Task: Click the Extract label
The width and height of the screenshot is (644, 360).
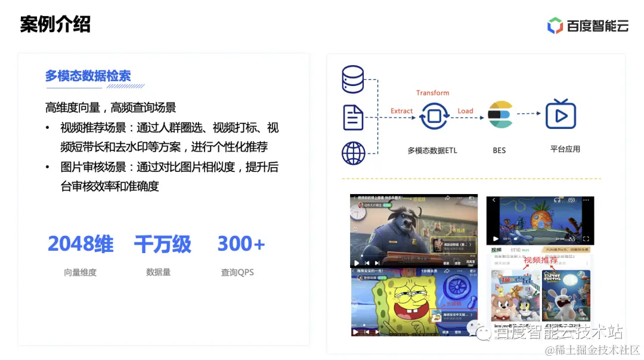Action: (401, 111)
